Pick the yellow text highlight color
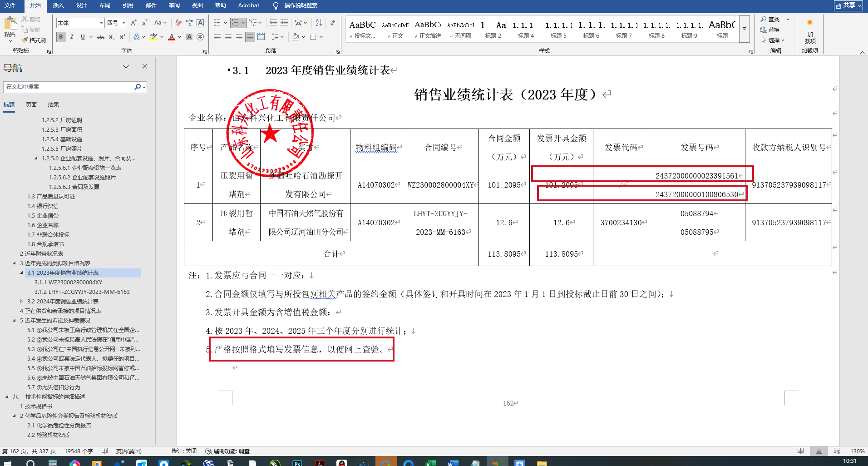 [x=154, y=37]
